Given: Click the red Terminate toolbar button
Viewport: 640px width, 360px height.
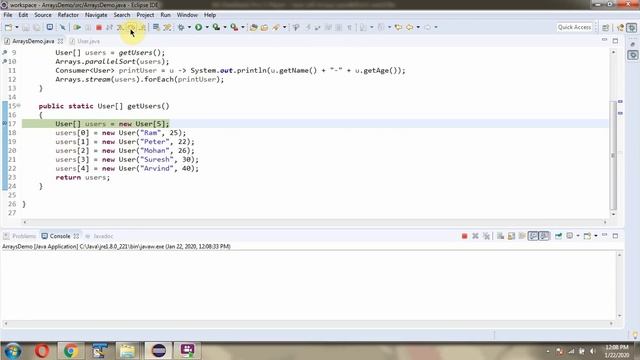Looking at the screenshot, I should pos(99,27).
